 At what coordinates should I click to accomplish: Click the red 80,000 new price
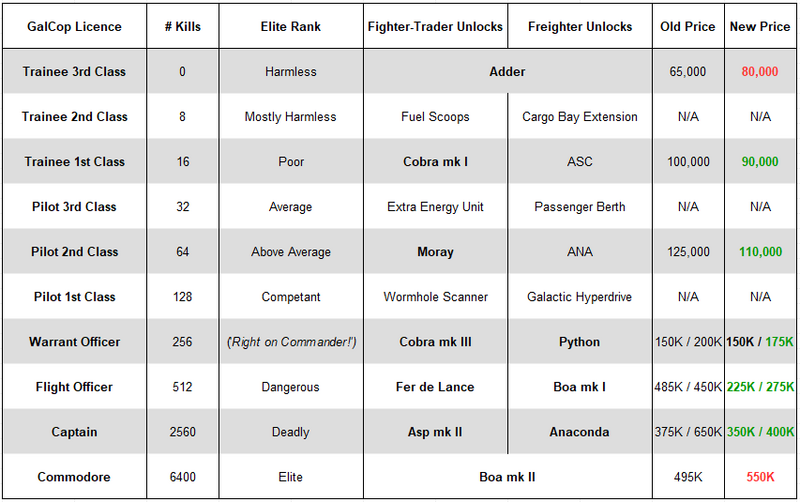coord(760,72)
